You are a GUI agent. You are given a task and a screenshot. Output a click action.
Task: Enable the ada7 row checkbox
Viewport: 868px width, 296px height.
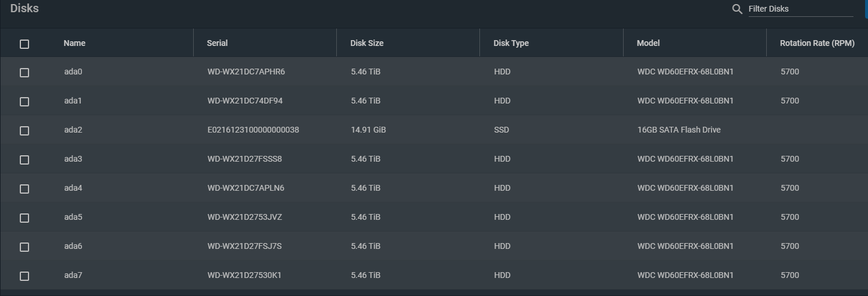[24, 276]
